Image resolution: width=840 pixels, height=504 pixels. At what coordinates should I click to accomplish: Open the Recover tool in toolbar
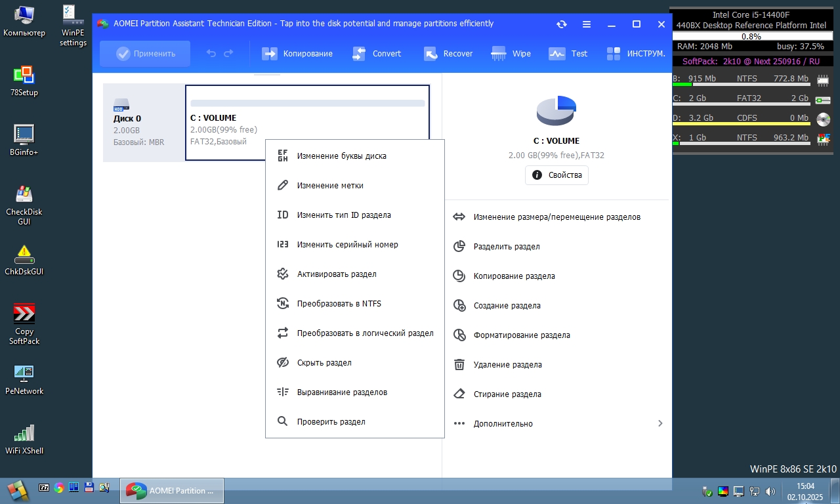pyautogui.click(x=448, y=54)
